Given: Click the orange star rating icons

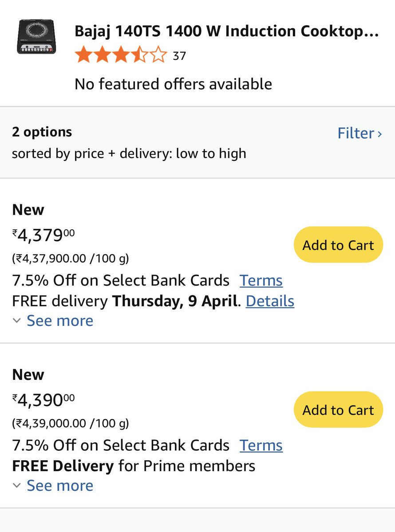Looking at the screenshot, I should (x=121, y=56).
